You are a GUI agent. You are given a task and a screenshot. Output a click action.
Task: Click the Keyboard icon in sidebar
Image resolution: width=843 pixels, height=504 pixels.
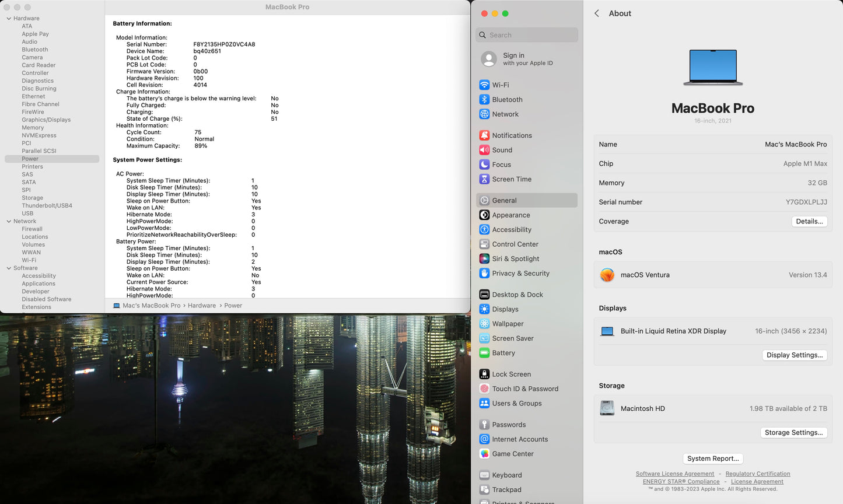point(484,475)
